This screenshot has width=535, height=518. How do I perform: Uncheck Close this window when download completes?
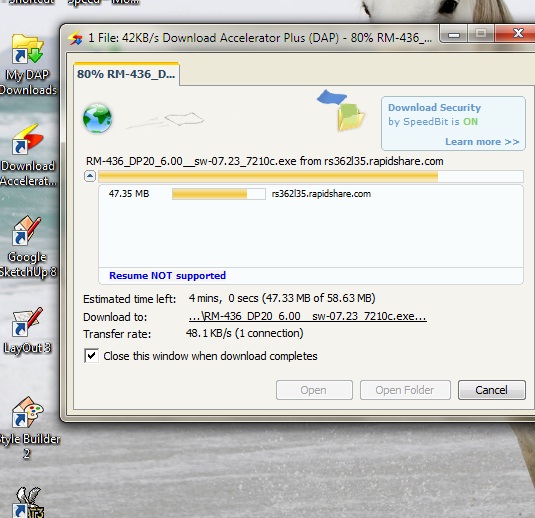(91, 356)
